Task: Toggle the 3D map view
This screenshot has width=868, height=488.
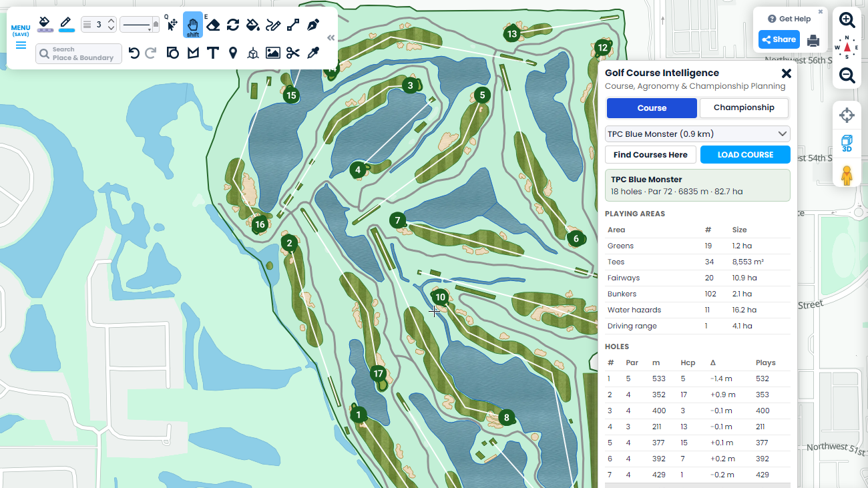Action: click(847, 144)
